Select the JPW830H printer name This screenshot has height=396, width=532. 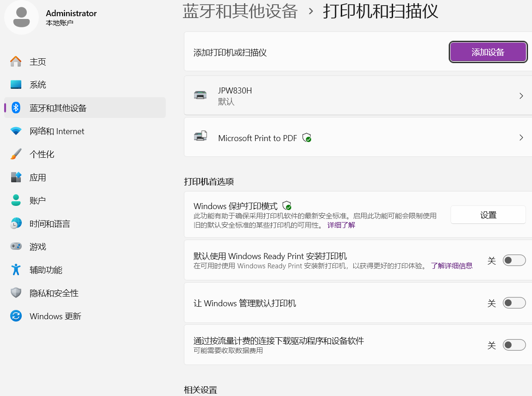[x=235, y=91]
